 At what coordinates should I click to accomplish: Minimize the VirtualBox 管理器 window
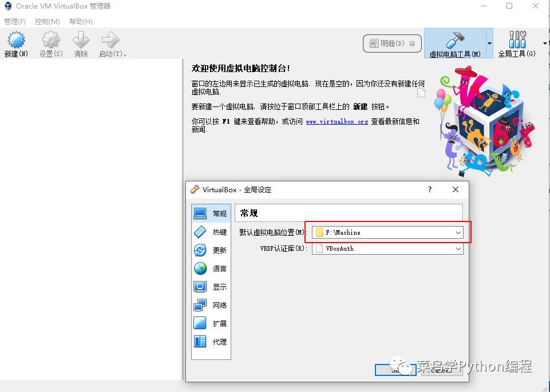pos(484,6)
